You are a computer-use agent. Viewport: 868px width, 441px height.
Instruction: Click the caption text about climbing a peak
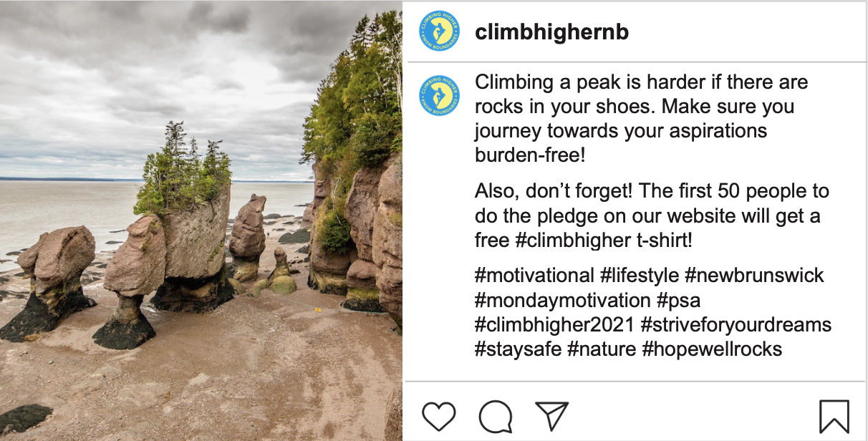[x=642, y=119]
